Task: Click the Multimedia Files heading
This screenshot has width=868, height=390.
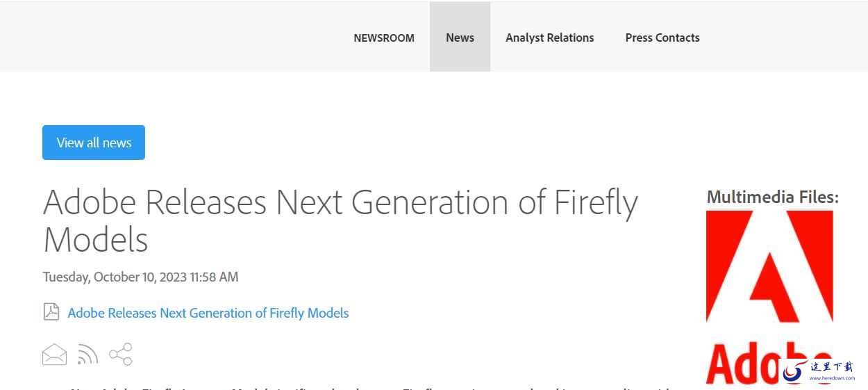Action: [x=772, y=197]
